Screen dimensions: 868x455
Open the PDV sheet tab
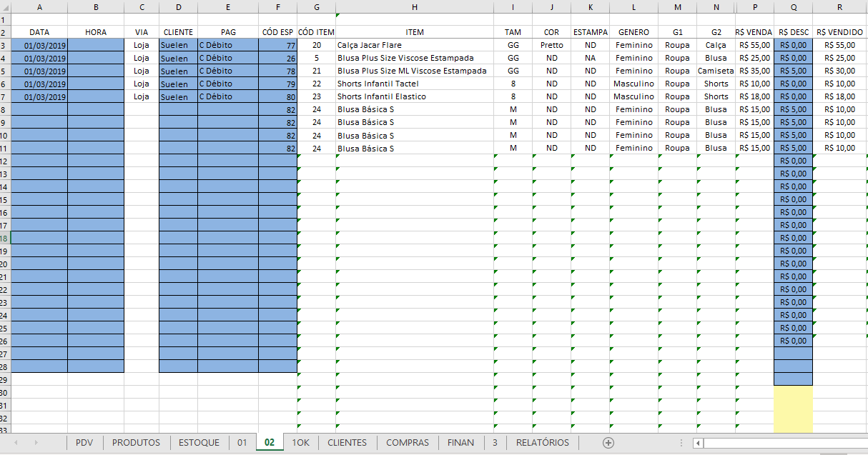coord(84,443)
